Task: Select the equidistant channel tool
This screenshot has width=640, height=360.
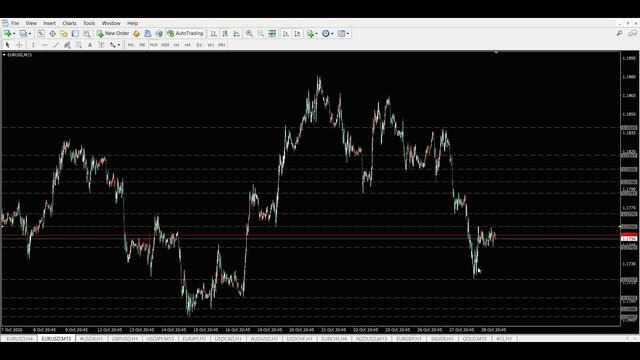Action: pos(67,45)
